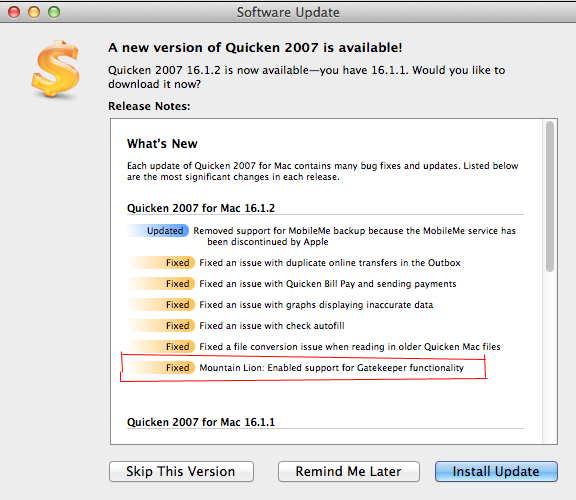Click the What's New heading
The height and width of the screenshot is (500, 576).
pyautogui.click(x=162, y=144)
